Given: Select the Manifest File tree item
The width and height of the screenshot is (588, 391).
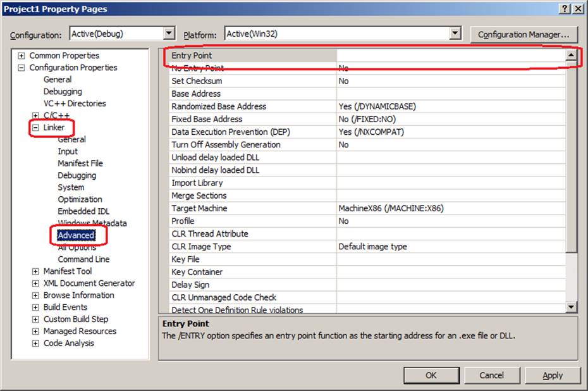Looking at the screenshot, I should point(80,163).
